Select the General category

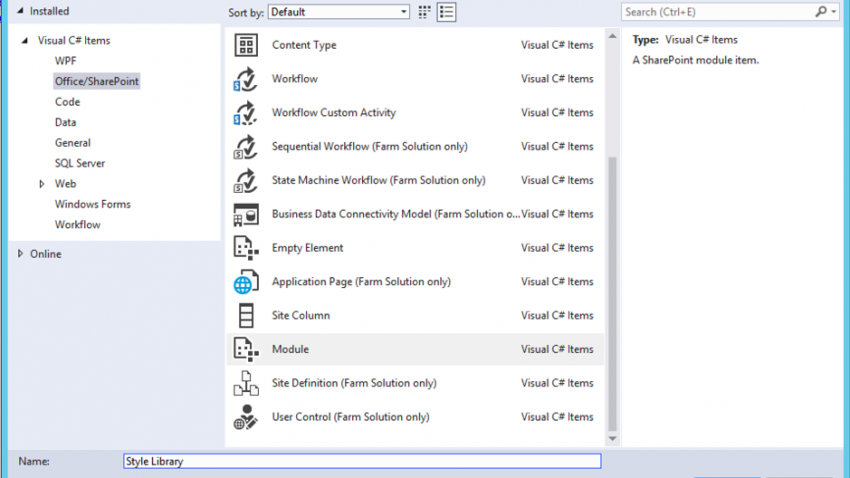[x=73, y=143]
